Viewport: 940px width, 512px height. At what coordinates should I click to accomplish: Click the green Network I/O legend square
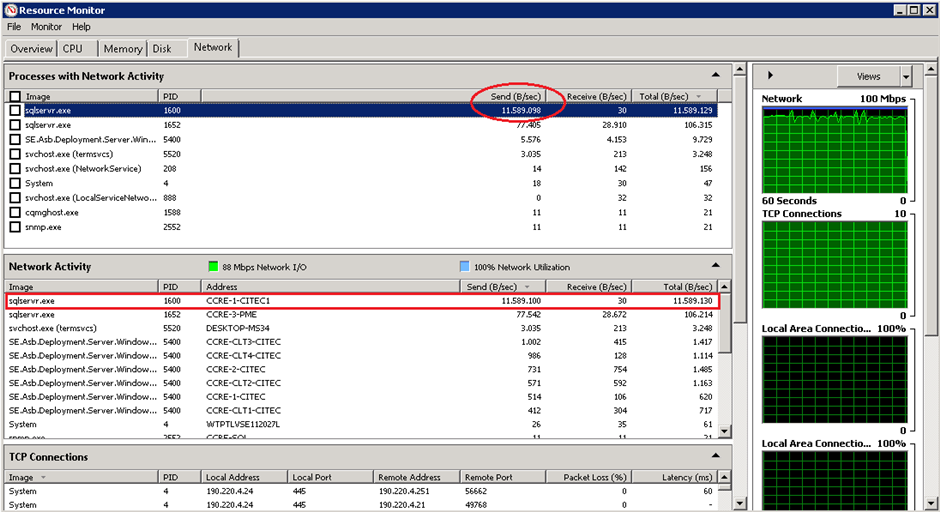tap(213, 267)
